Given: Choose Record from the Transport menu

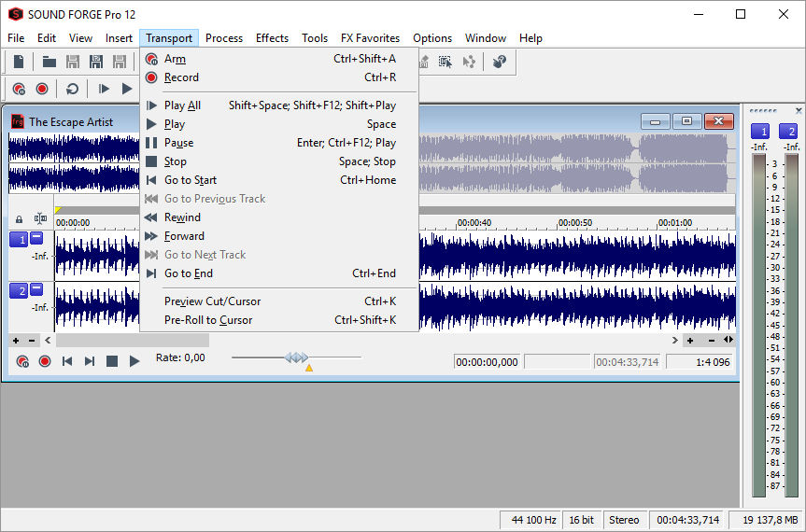Looking at the screenshot, I should pyautogui.click(x=279, y=77).
